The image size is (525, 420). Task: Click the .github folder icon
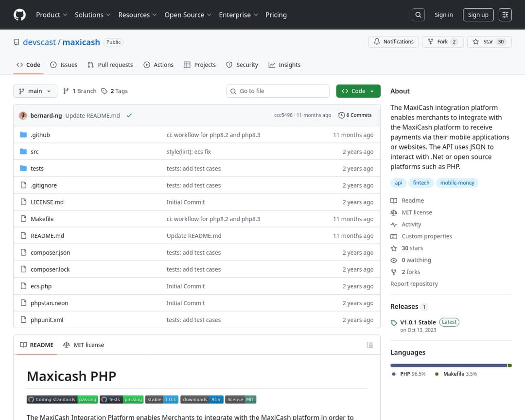23,135
